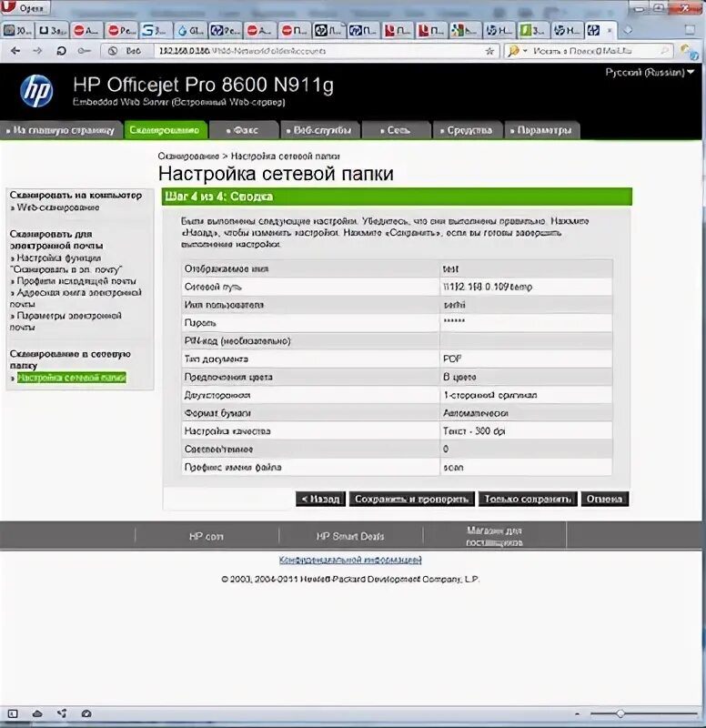The width and height of the screenshot is (706, 728).
Task: Click the Opera Link cloud icon
Action: [x=37, y=713]
